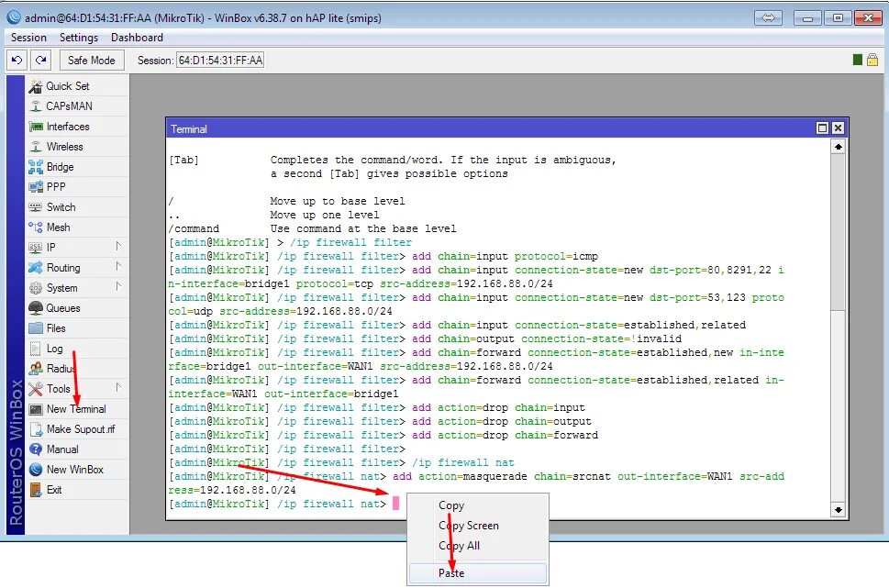Click Terminal scrollbar down arrow
The height and width of the screenshot is (588, 889).
[x=838, y=510]
